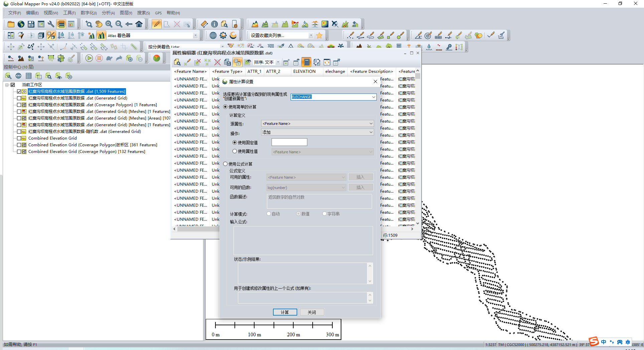This screenshot has width=644, height=350.
Task: Click the path profile icon in analysis toolbar
Action: 255,24
